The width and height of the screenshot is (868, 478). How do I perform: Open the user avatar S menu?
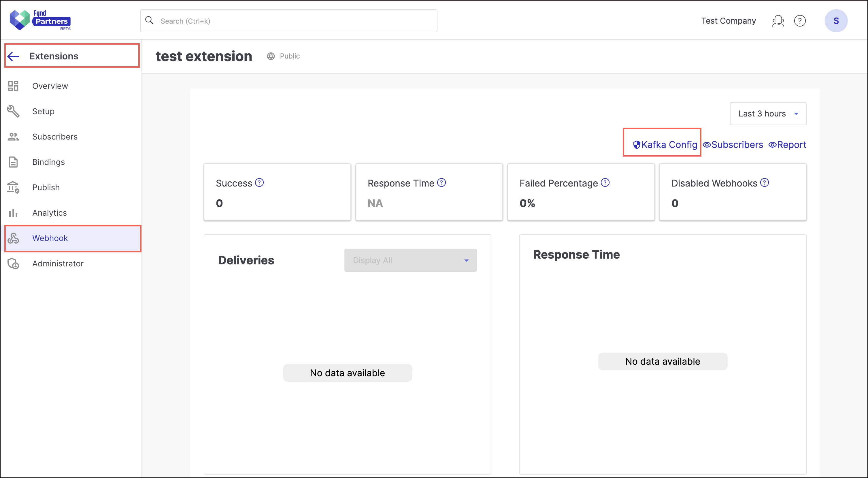point(836,21)
